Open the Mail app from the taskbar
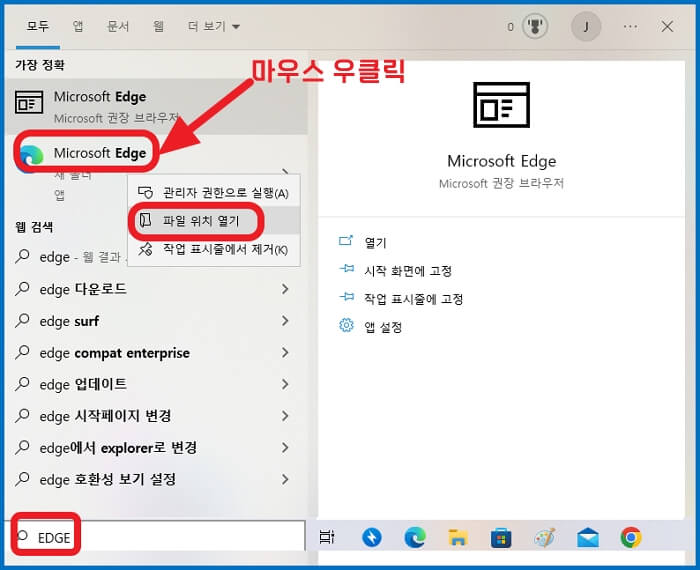This screenshot has width=700, height=570. click(x=588, y=537)
